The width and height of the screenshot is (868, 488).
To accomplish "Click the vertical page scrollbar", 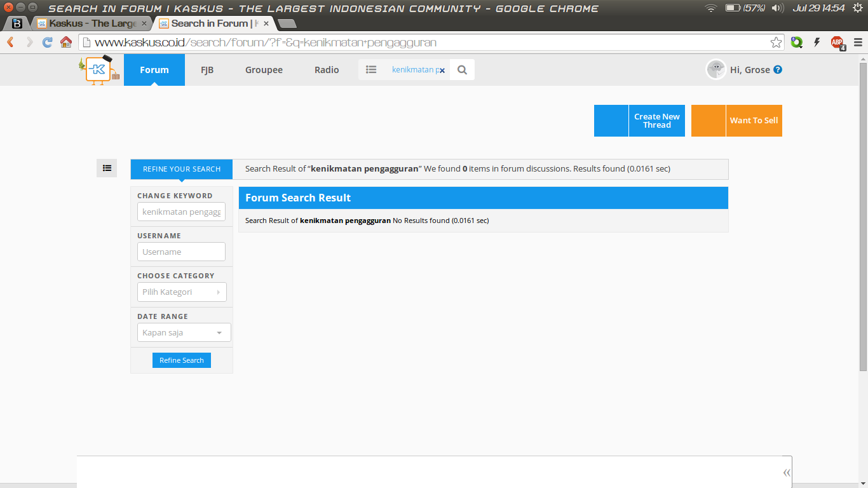I will 863,216.
